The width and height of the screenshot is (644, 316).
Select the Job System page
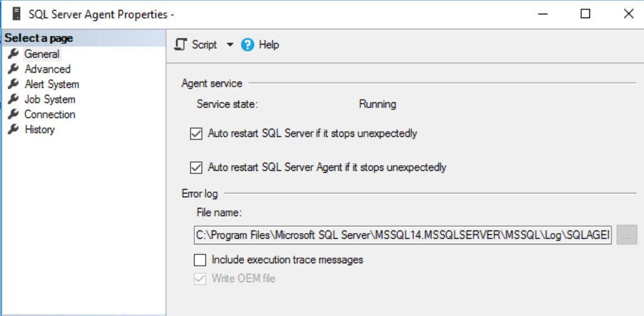pyautogui.click(x=50, y=99)
